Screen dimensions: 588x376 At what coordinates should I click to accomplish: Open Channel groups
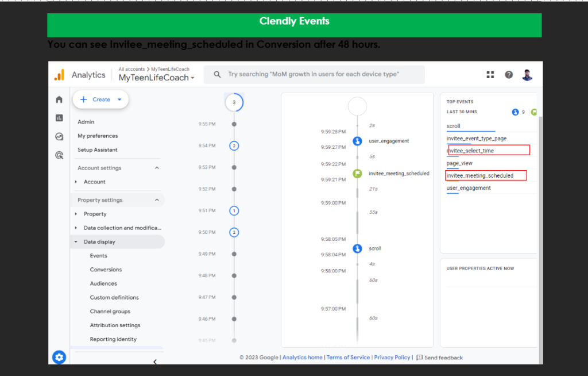coord(110,311)
